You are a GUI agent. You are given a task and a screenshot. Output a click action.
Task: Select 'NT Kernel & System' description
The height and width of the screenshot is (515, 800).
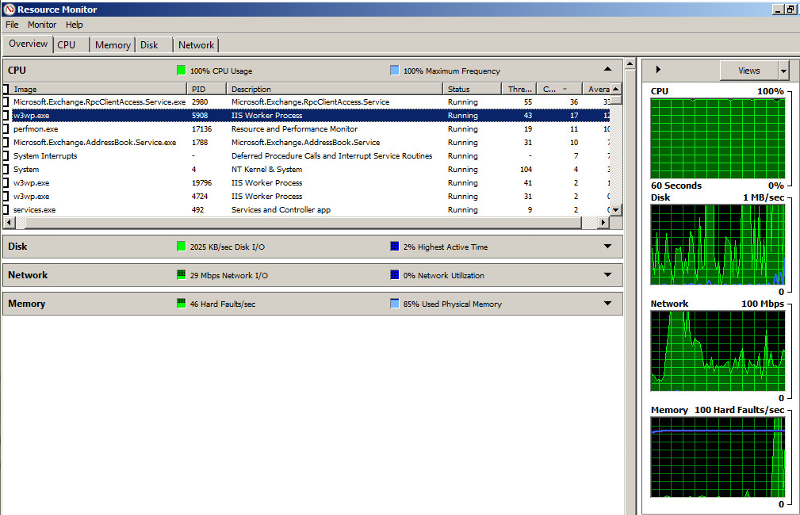click(x=266, y=169)
